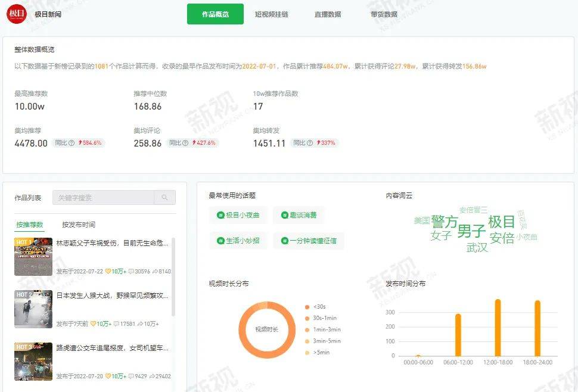This screenshot has height=392, width=578.
Task: Click share icon showing 8140
Action: pos(155,271)
